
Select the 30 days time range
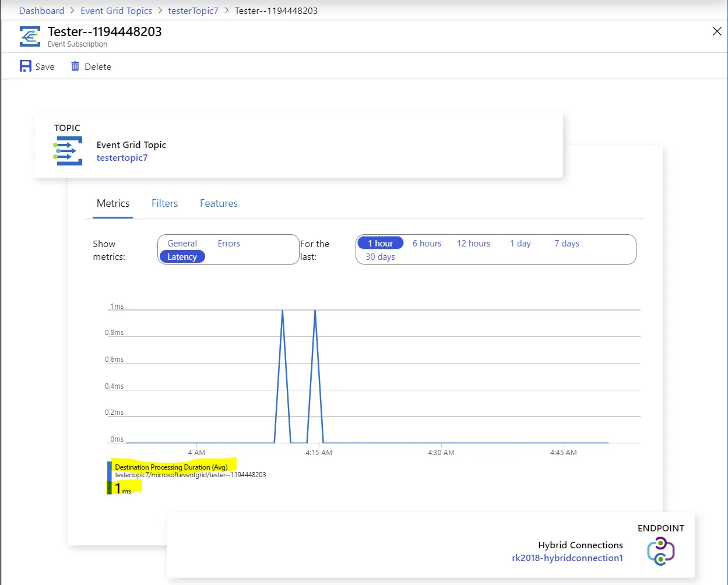point(380,257)
